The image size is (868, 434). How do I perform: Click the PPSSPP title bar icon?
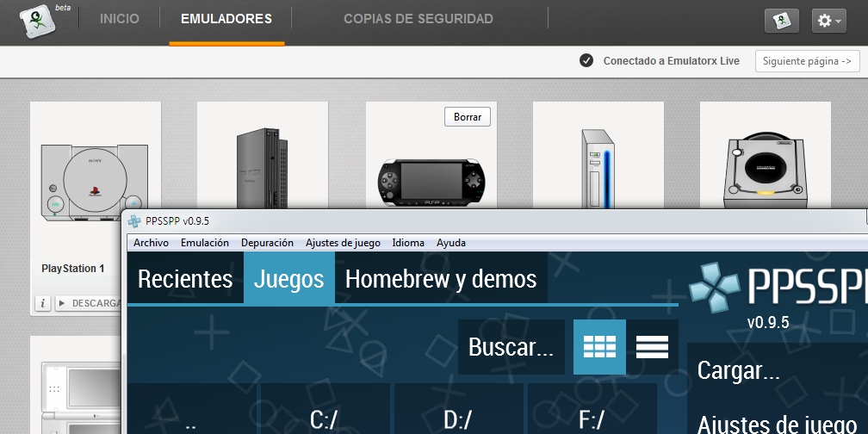coord(134,221)
